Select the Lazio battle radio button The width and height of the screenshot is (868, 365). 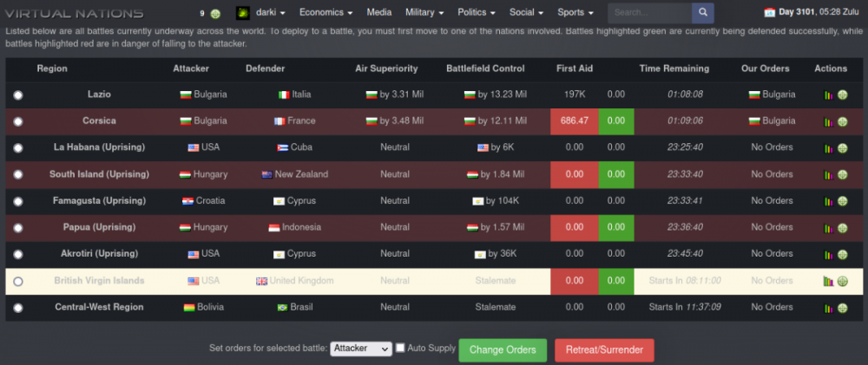click(18, 95)
